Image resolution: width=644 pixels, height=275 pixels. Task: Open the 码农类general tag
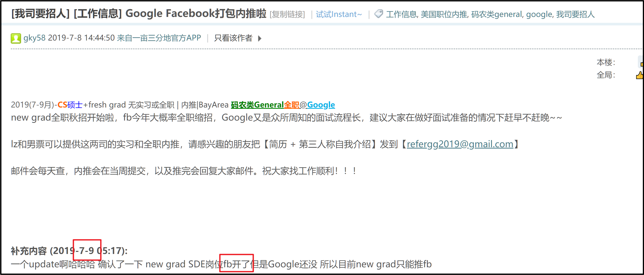(x=496, y=14)
